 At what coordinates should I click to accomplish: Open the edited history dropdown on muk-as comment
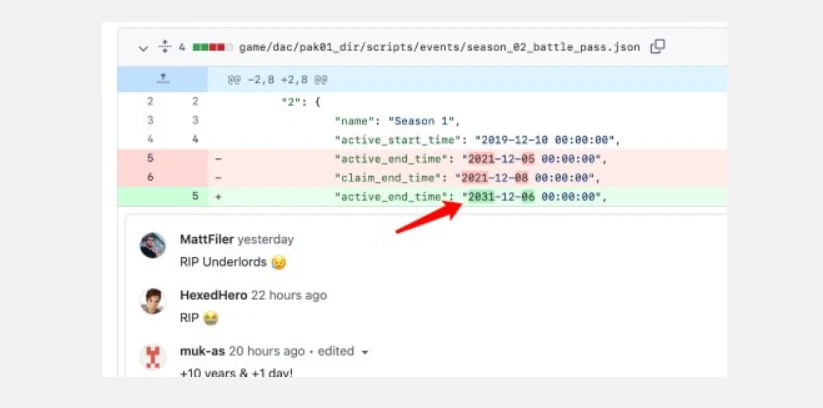[x=343, y=351]
